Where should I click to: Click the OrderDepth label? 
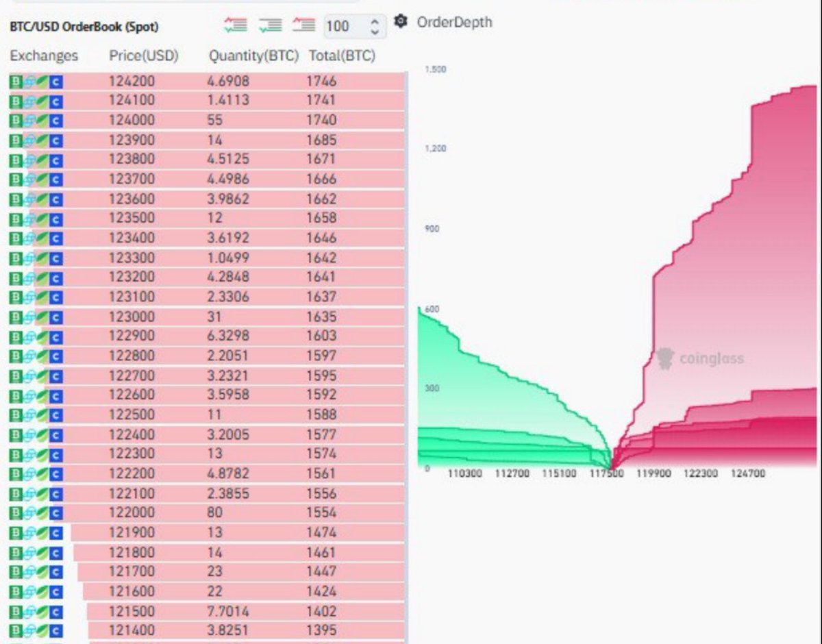(x=453, y=23)
